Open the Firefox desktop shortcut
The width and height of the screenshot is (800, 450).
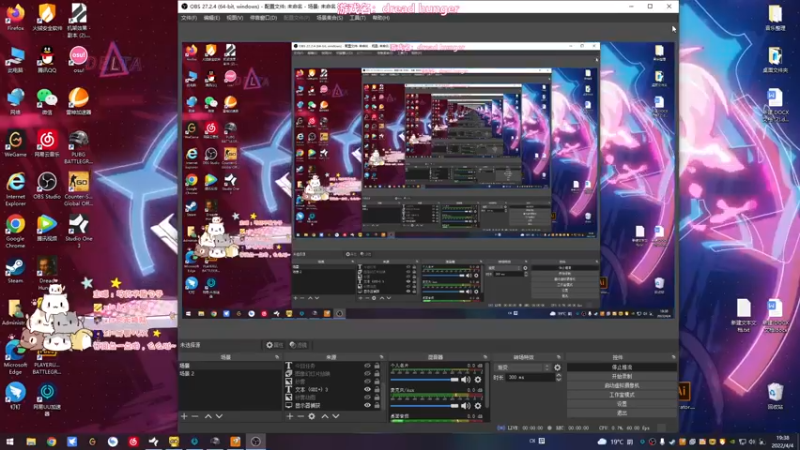pos(15,17)
